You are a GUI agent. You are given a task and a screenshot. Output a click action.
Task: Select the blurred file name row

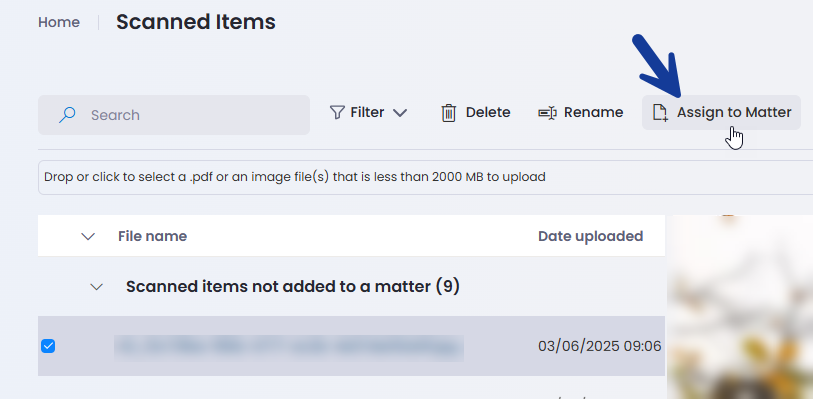pyautogui.click(x=352, y=346)
